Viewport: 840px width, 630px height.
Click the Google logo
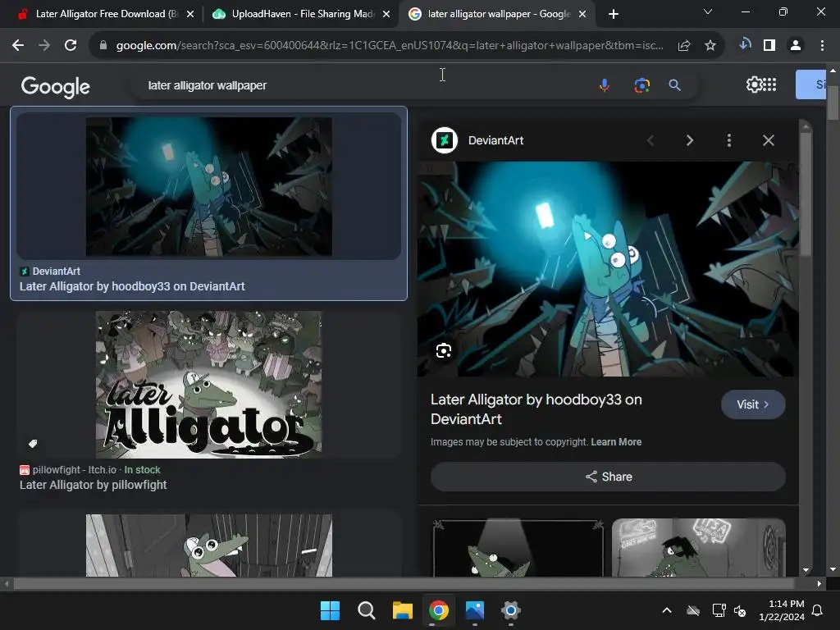click(x=55, y=87)
